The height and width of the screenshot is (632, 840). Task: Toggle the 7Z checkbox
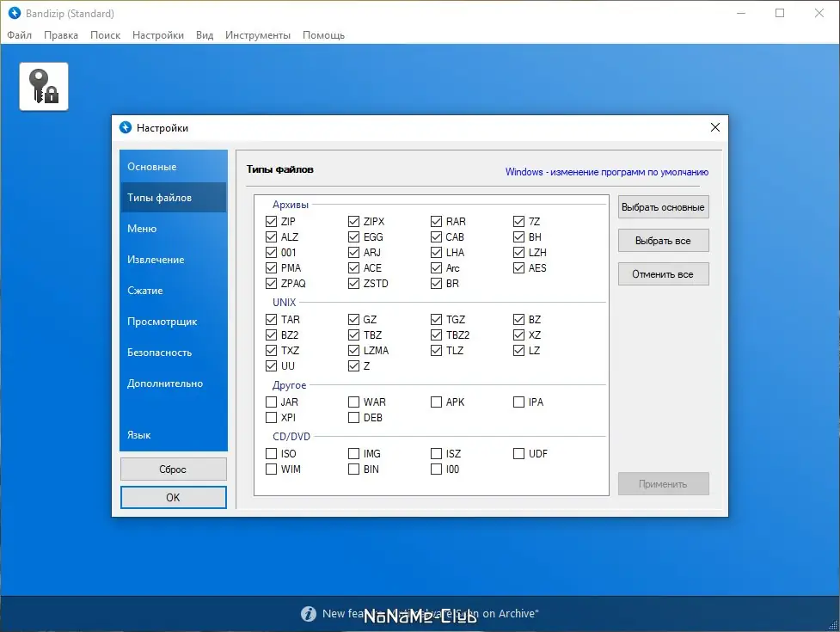(518, 221)
